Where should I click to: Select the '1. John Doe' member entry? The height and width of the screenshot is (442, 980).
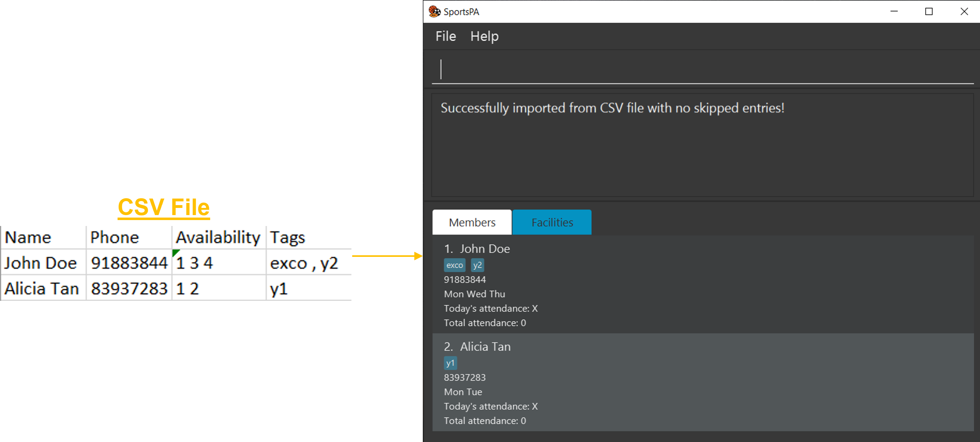tap(703, 285)
